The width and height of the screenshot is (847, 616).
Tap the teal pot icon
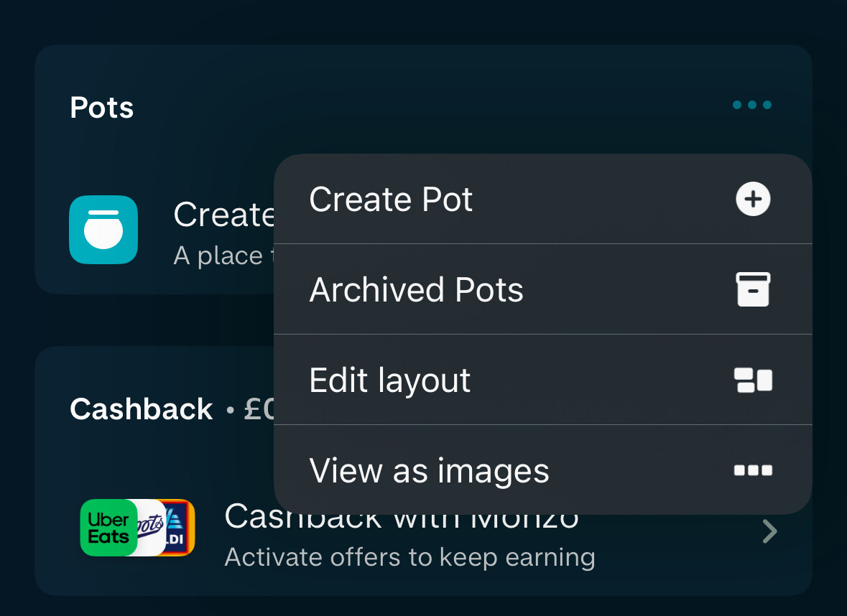103,230
